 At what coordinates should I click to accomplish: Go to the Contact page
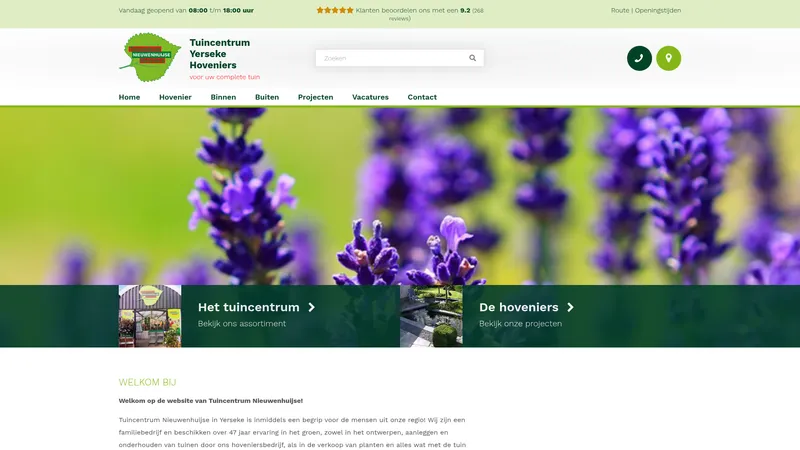422,97
